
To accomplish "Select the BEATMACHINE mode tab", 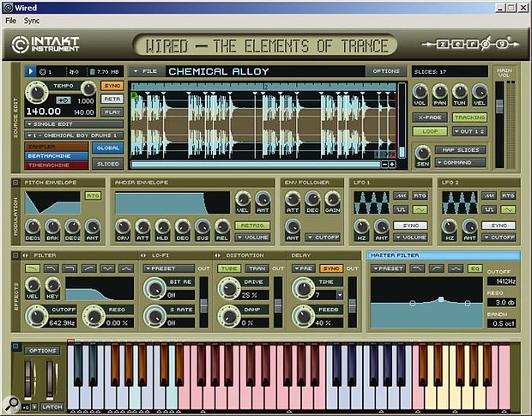I will (x=57, y=156).
